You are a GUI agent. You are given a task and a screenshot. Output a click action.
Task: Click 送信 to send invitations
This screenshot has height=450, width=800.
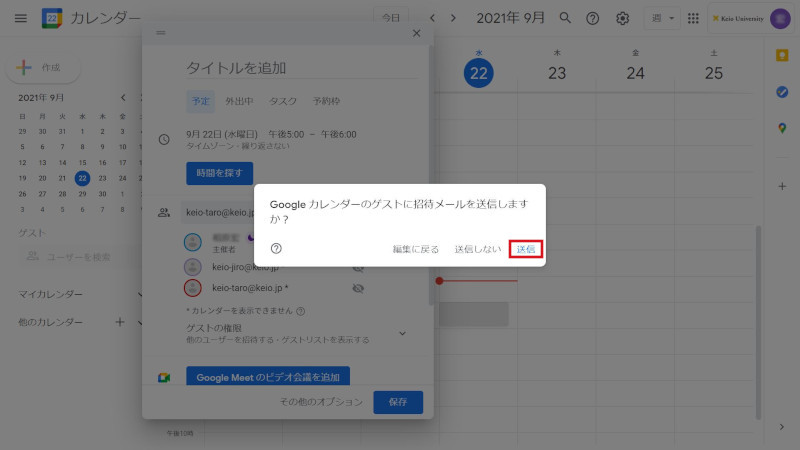[x=526, y=249]
